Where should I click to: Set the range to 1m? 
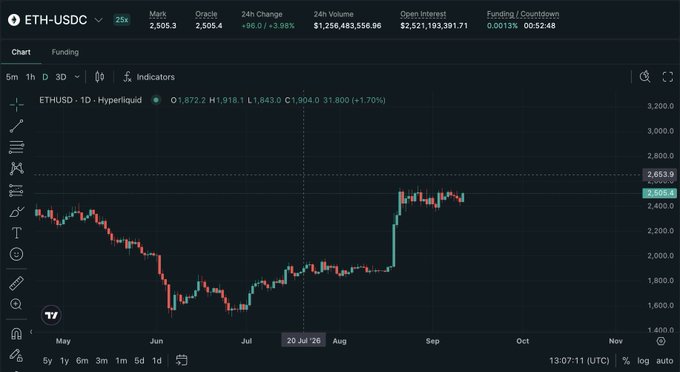click(x=121, y=360)
